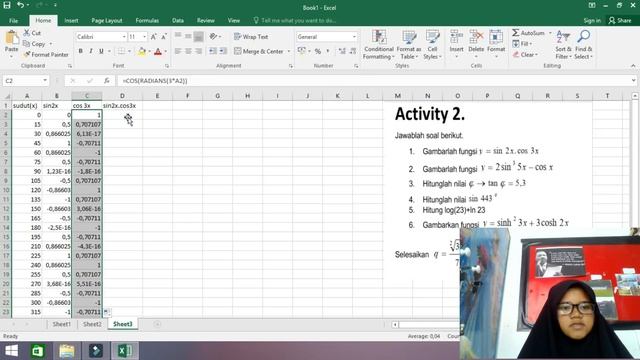Open the General number format dropdown

[354, 37]
